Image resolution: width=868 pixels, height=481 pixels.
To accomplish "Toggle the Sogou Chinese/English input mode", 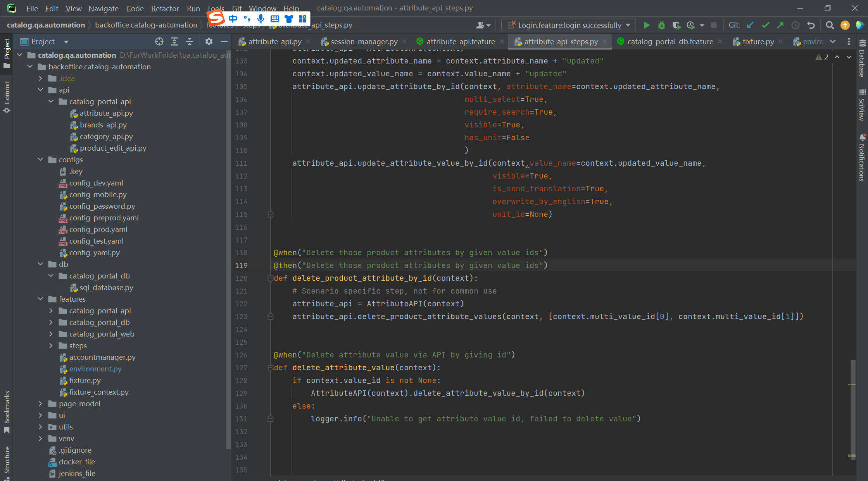I will [x=233, y=18].
